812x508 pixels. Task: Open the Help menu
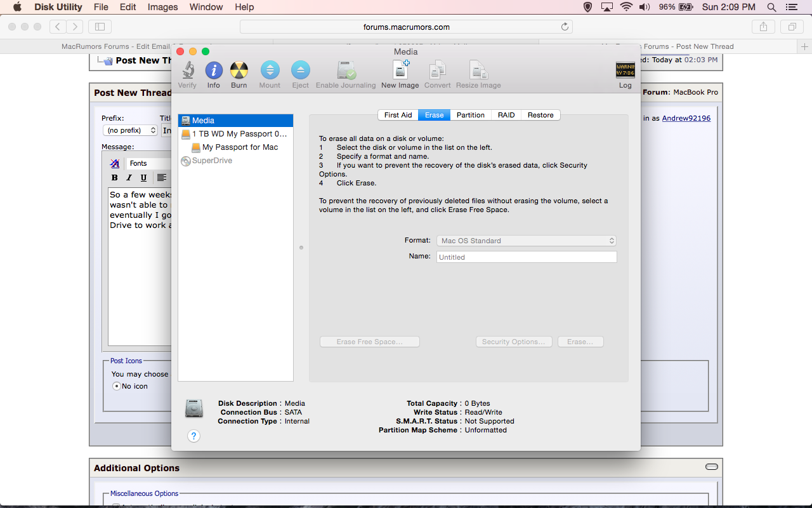pyautogui.click(x=244, y=7)
